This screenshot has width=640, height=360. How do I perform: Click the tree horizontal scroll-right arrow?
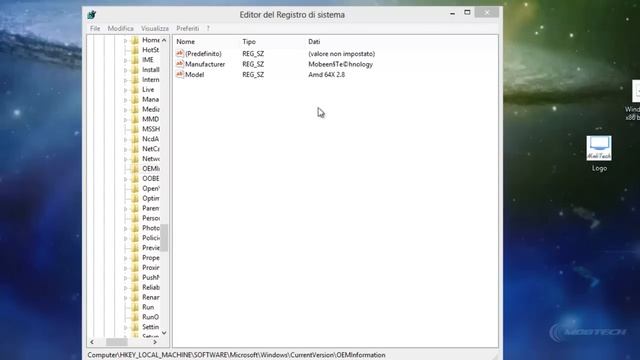(155, 342)
